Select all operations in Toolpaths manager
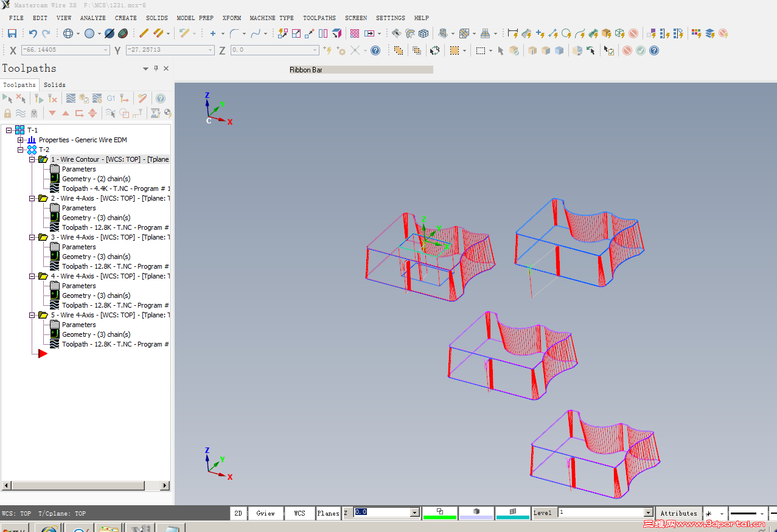Screen dimensions: 777x532 (x=7, y=98)
